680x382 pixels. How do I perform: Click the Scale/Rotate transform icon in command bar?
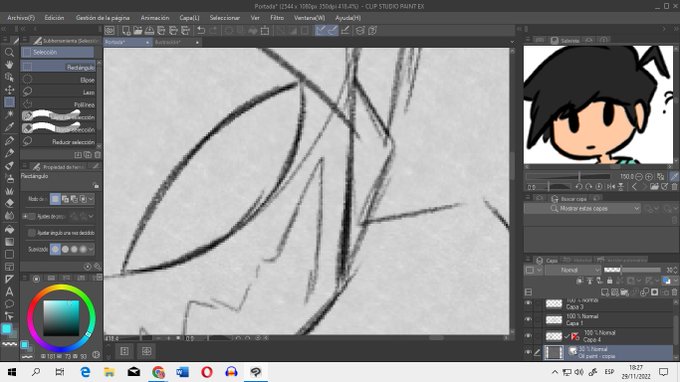point(265,30)
